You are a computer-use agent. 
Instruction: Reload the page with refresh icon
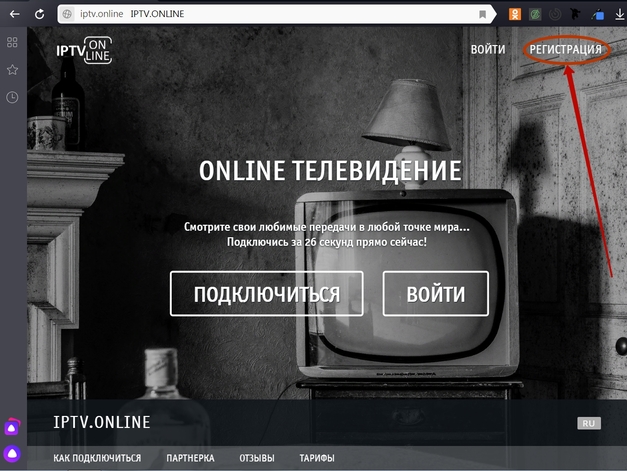[39, 14]
